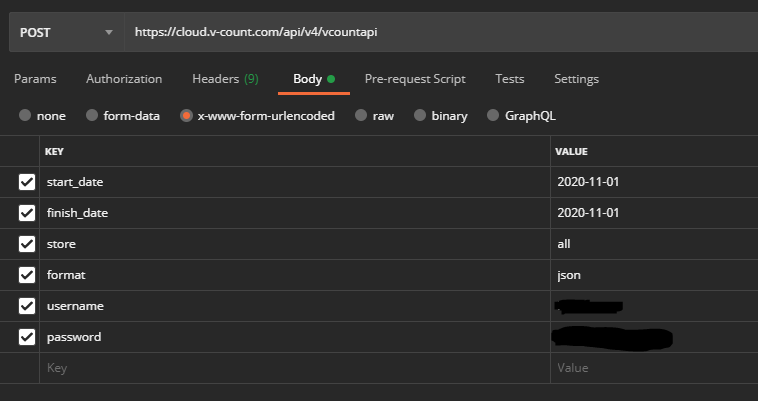Select the raw body type
Screen dimensions: 758x401
pyautogui.click(x=361, y=115)
